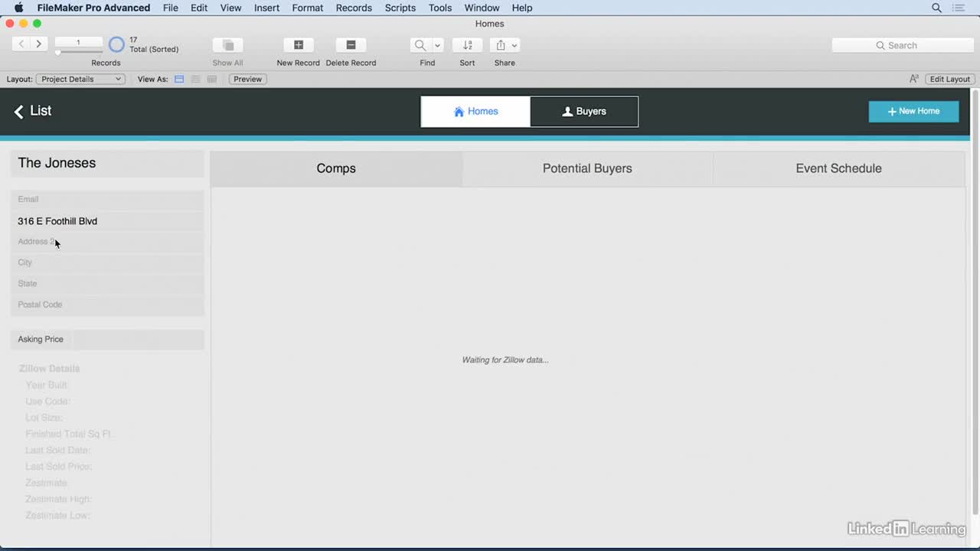The width and height of the screenshot is (980, 551).
Task: Open Find with the magnifier icon
Action: pos(420,45)
